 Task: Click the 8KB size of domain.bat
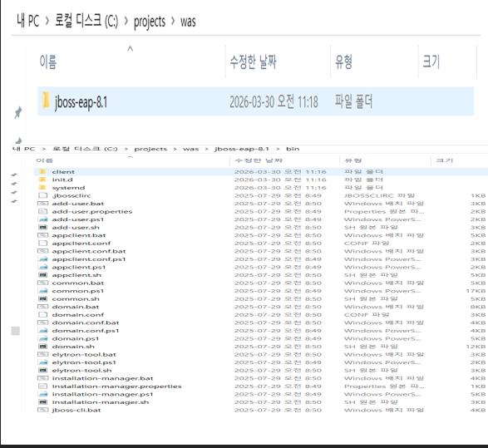[478, 307]
